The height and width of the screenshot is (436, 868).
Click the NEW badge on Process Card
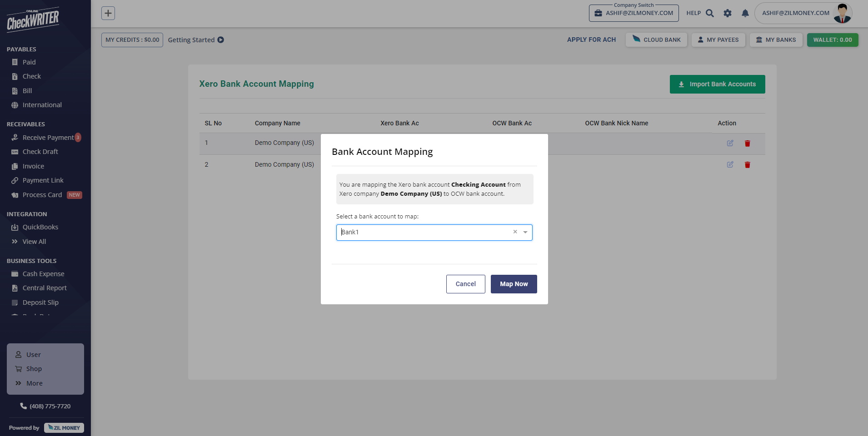point(75,195)
